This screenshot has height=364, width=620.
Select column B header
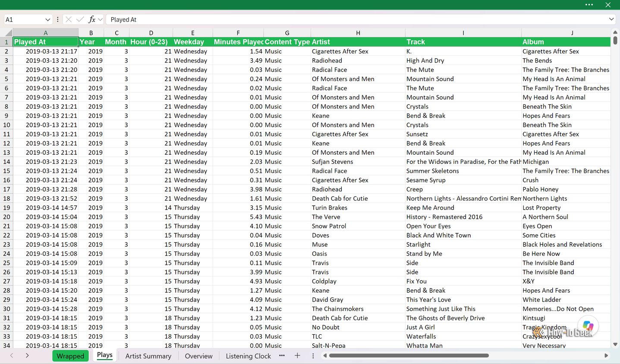tap(91, 33)
